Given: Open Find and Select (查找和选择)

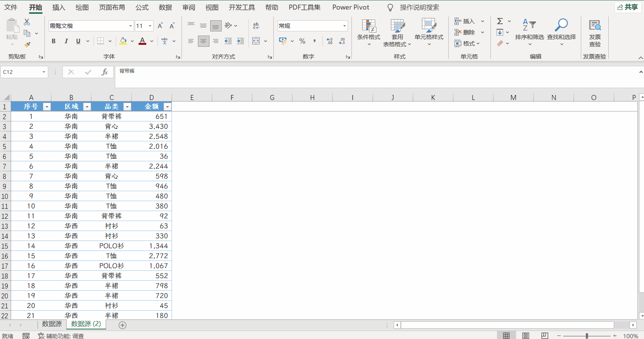Looking at the screenshot, I should [x=561, y=32].
